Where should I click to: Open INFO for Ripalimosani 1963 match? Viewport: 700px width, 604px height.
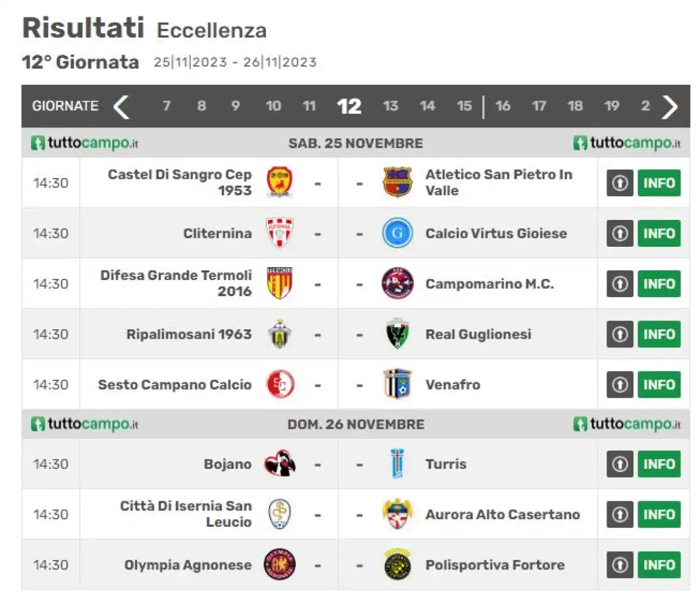pos(659,334)
